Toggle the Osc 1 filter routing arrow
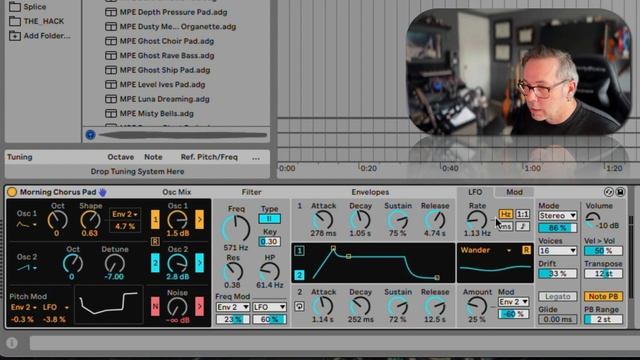Viewport: 640px width, 360px height. pyautogui.click(x=200, y=220)
